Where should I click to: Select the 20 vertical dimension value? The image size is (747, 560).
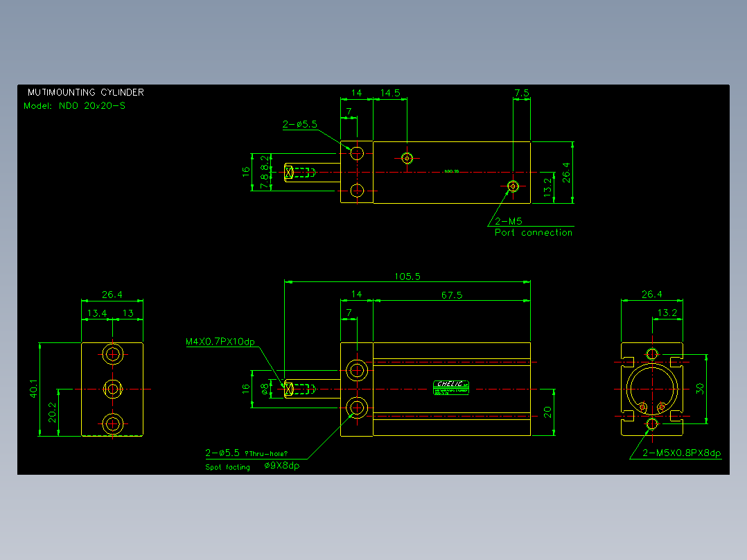tap(547, 412)
